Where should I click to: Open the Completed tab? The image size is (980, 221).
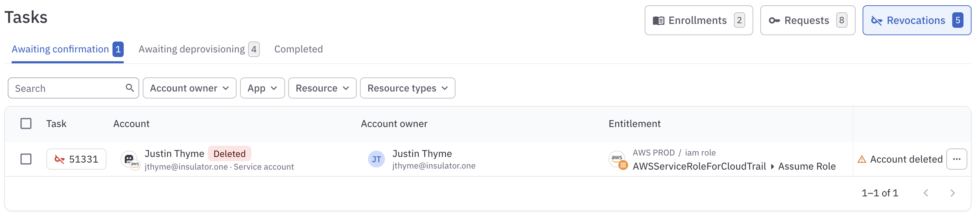point(298,49)
